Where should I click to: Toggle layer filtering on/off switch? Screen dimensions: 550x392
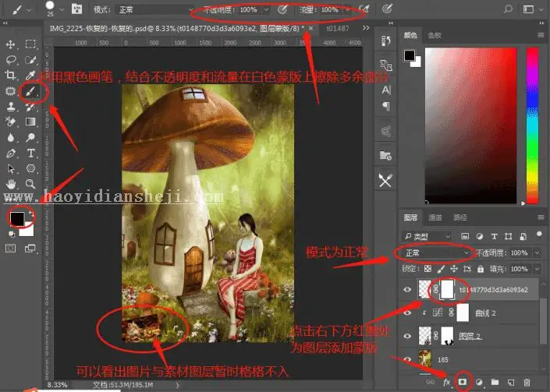pyautogui.click(x=539, y=234)
